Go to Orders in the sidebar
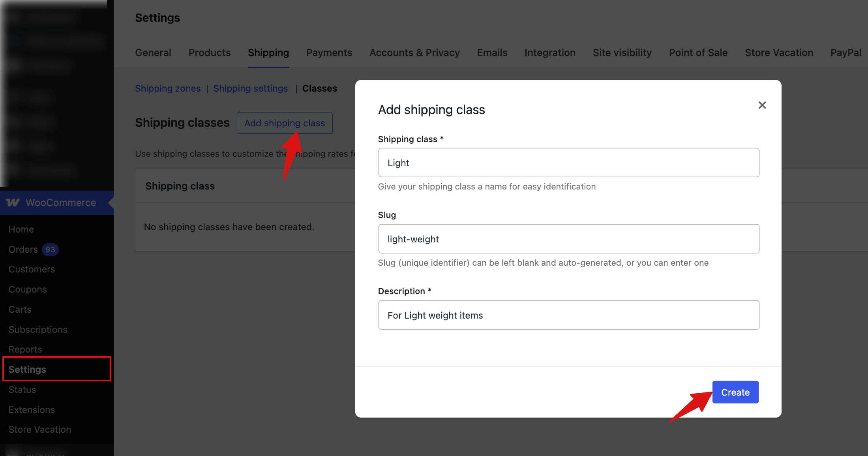Image resolution: width=868 pixels, height=456 pixels. coord(22,249)
